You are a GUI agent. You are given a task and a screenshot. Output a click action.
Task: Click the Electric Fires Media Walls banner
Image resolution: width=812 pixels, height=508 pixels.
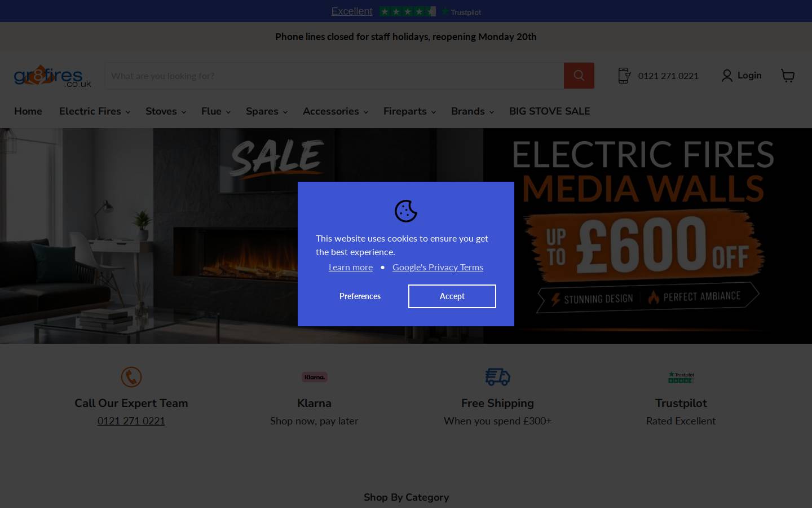[x=647, y=236]
